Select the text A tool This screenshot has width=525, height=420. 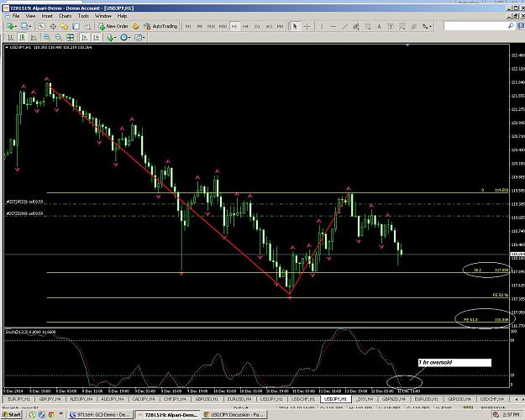click(x=379, y=26)
